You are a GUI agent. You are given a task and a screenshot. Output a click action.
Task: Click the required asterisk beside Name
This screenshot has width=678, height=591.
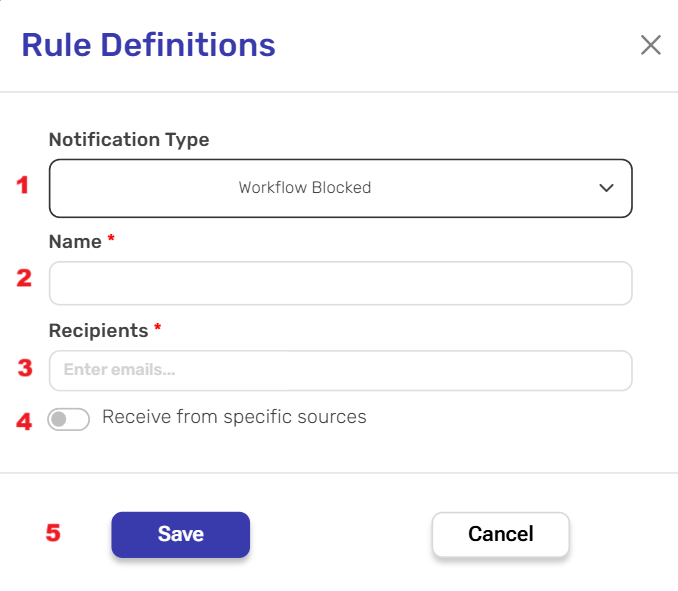pos(112,241)
